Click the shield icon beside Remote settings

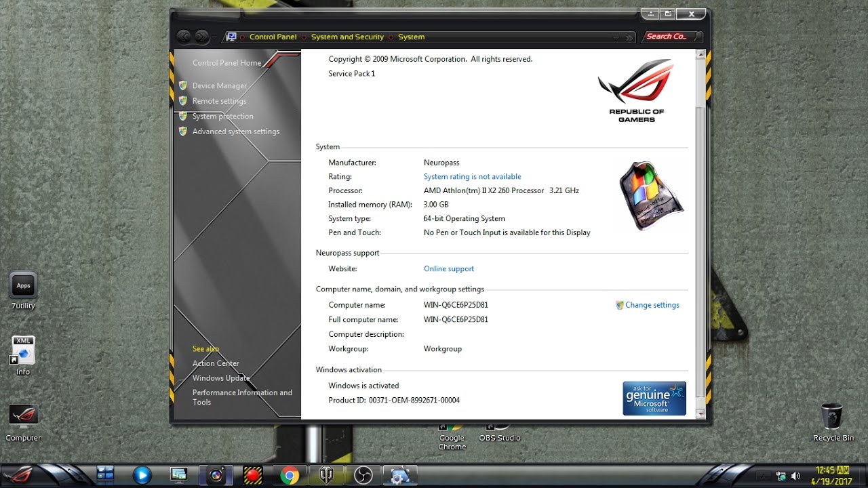(x=182, y=101)
